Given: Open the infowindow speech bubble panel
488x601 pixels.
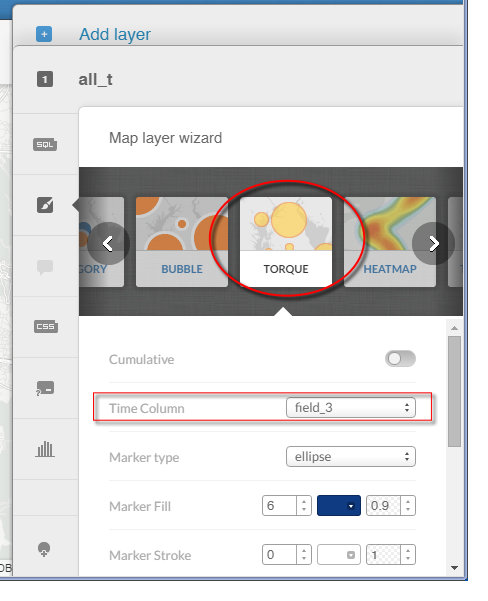Looking at the screenshot, I should coord(45,267).
